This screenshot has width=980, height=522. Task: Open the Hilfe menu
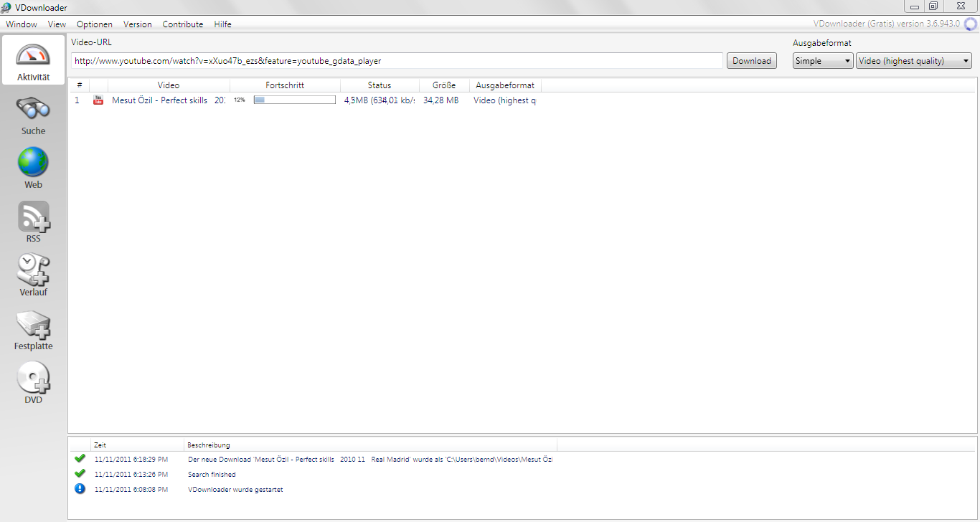pyautogui.click(x=222, y=24)
